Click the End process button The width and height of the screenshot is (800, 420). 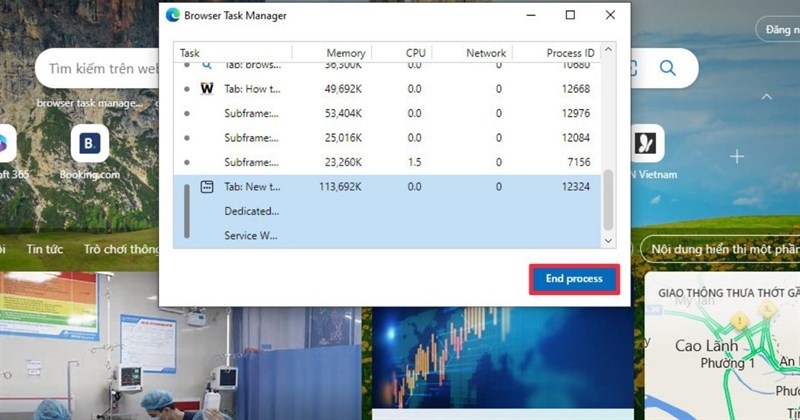[574, 279]
